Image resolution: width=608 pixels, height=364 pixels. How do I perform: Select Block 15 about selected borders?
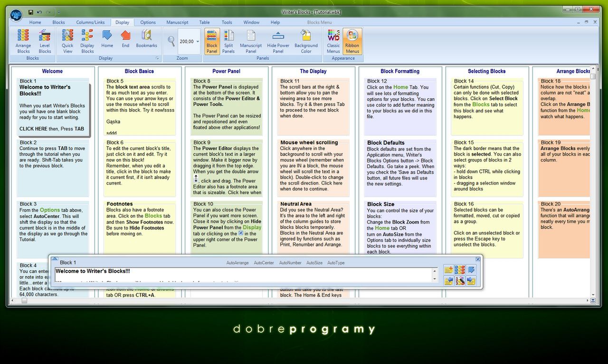click(487, 168)
